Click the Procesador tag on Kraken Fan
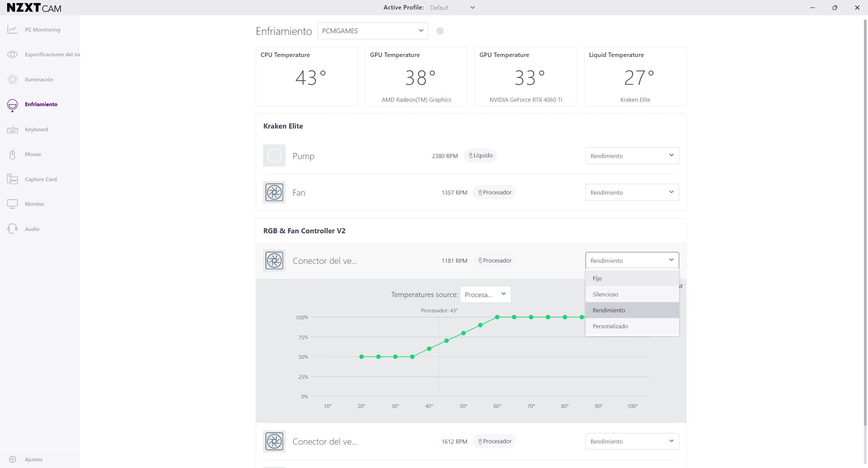 click(494, 192)
